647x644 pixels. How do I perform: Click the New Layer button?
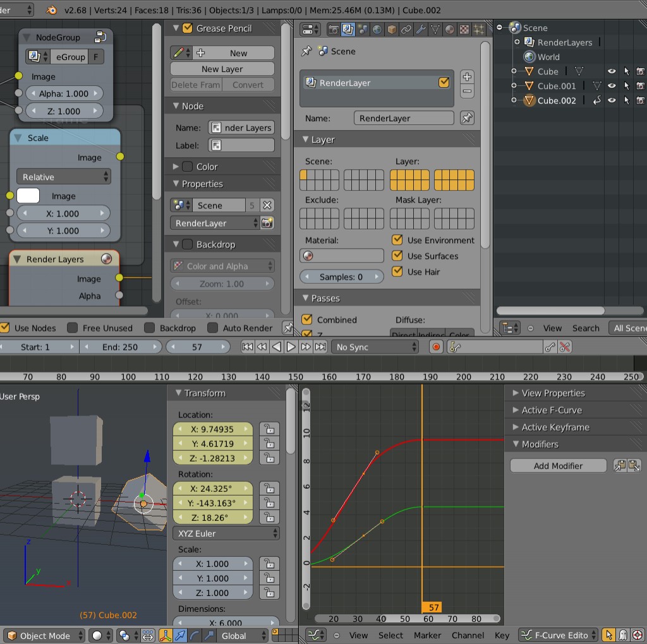[222, 68]
